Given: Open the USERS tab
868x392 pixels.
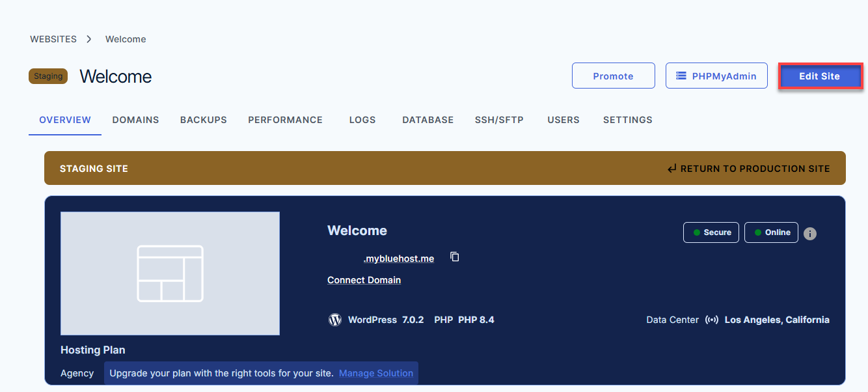Looking at the screenshot, I should pos(563,120).
